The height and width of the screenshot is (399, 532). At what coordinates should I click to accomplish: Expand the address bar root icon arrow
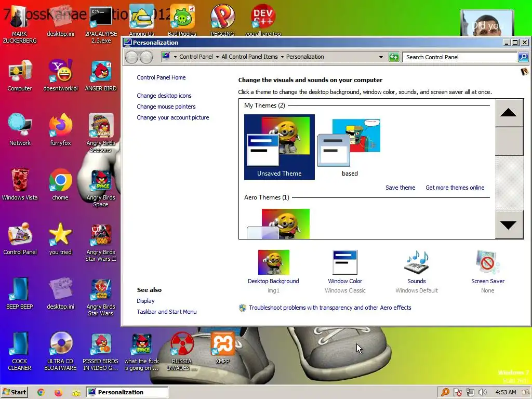pos(175,57)
